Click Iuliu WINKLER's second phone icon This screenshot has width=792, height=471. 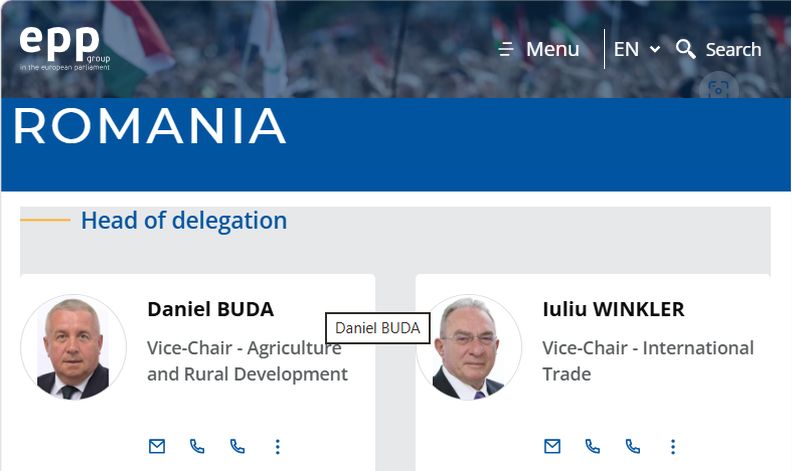pos(633,446)
